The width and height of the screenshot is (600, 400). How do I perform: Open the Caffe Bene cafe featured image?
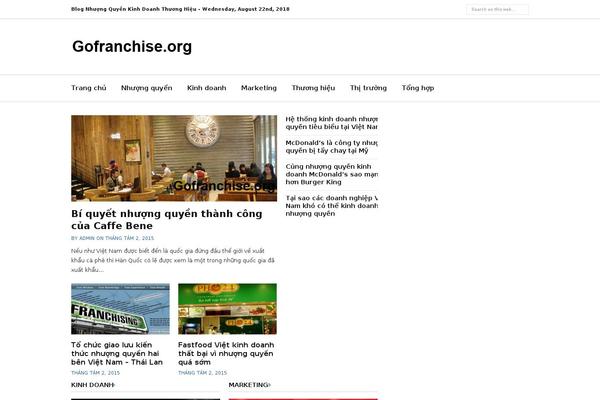tap(174, 158)
